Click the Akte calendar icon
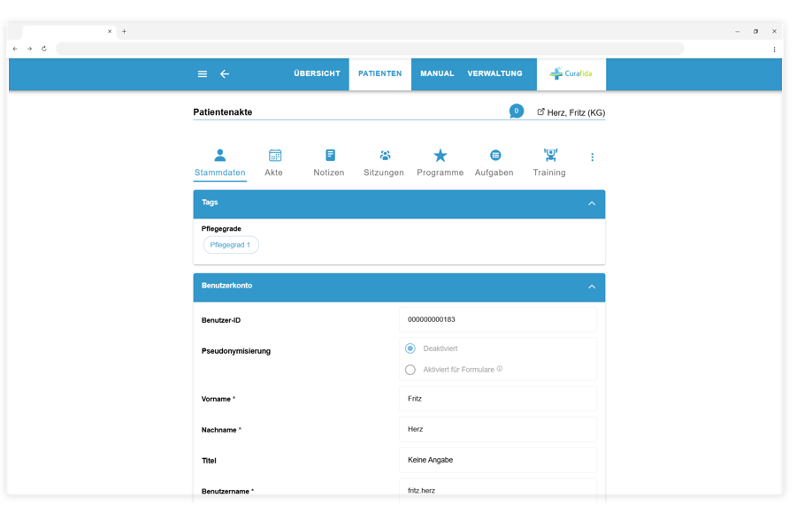The height and width of the screenshot is (513, 812). (x=275, y=155)
